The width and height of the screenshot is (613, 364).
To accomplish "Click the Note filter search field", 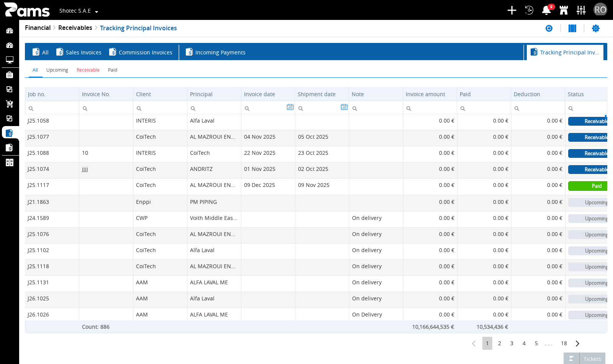I will pyautogui.click(x=376, y=108).
